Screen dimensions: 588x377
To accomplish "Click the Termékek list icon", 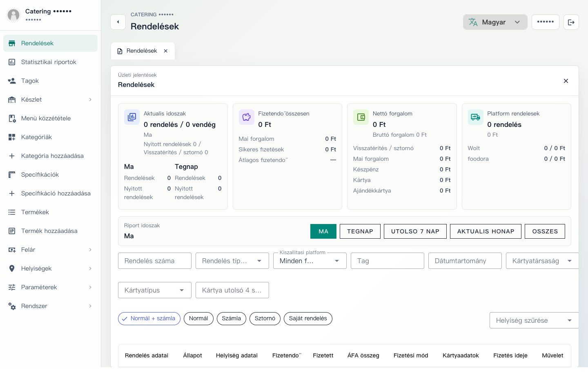I will [12, 212].
